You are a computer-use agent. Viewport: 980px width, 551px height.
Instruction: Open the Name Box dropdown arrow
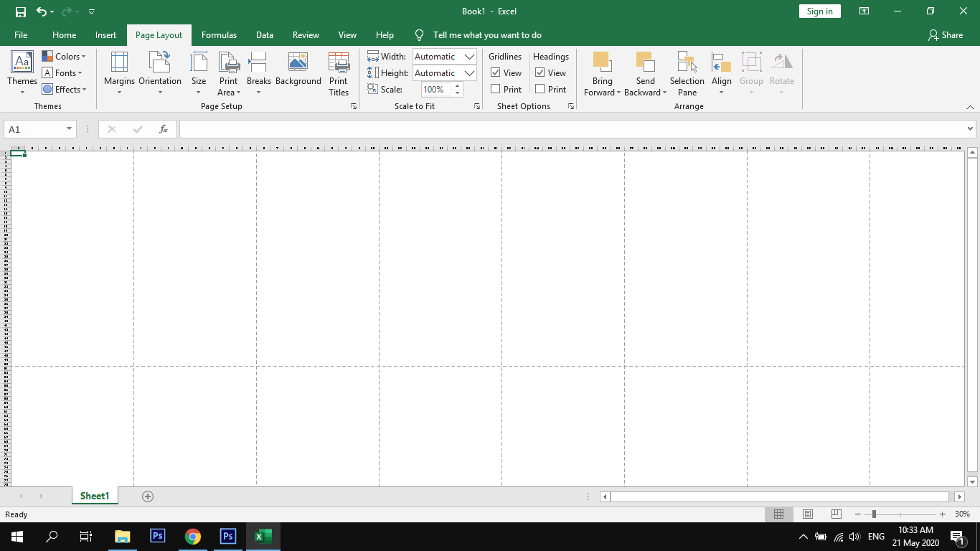(x=70, y=129)
